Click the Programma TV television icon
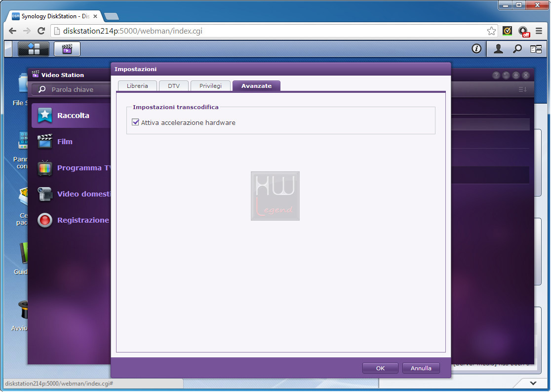The height and width of the screenshot is (392, 551). point(45,167)
